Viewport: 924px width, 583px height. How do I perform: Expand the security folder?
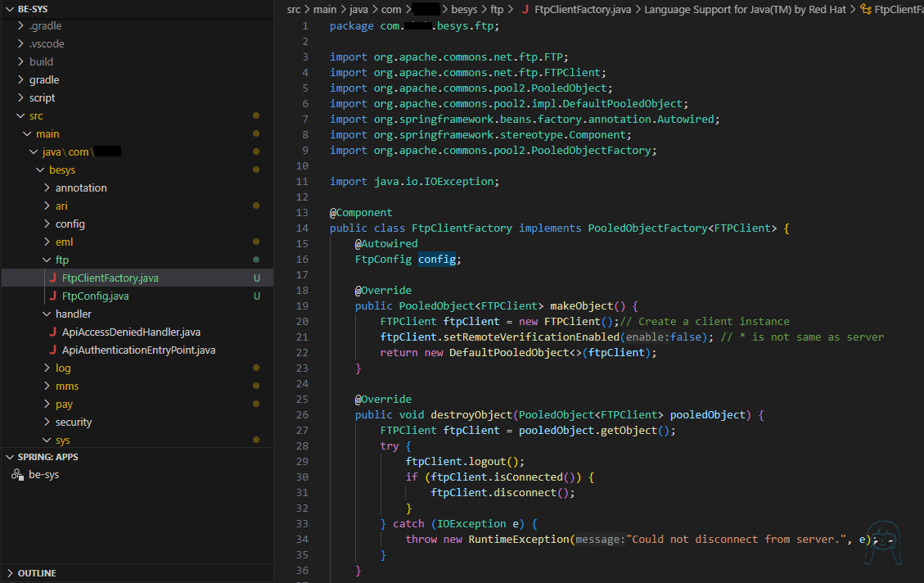pos(47,422)
